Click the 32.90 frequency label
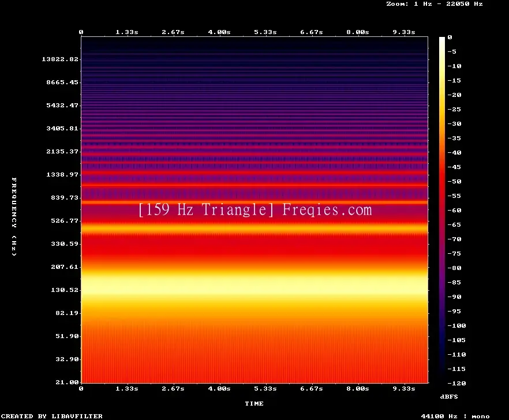This screenshot has width=509, height=420. pyautogui.click(x=67, y=359)
